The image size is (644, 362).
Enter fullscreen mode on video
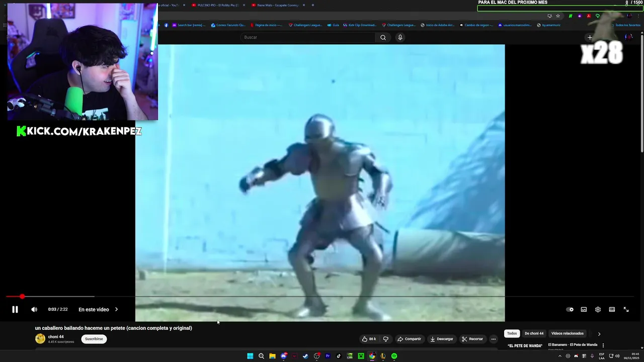(x=626, y=310)
